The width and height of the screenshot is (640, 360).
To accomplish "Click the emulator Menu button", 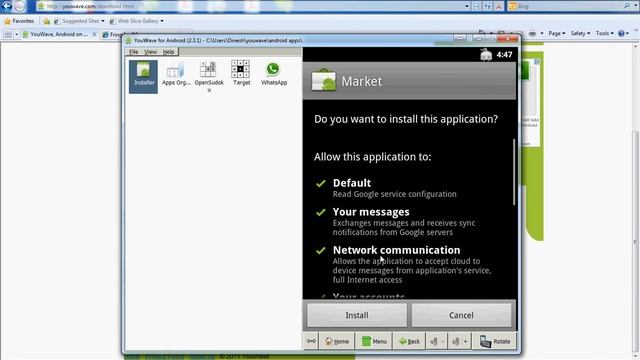I will 374,341.
